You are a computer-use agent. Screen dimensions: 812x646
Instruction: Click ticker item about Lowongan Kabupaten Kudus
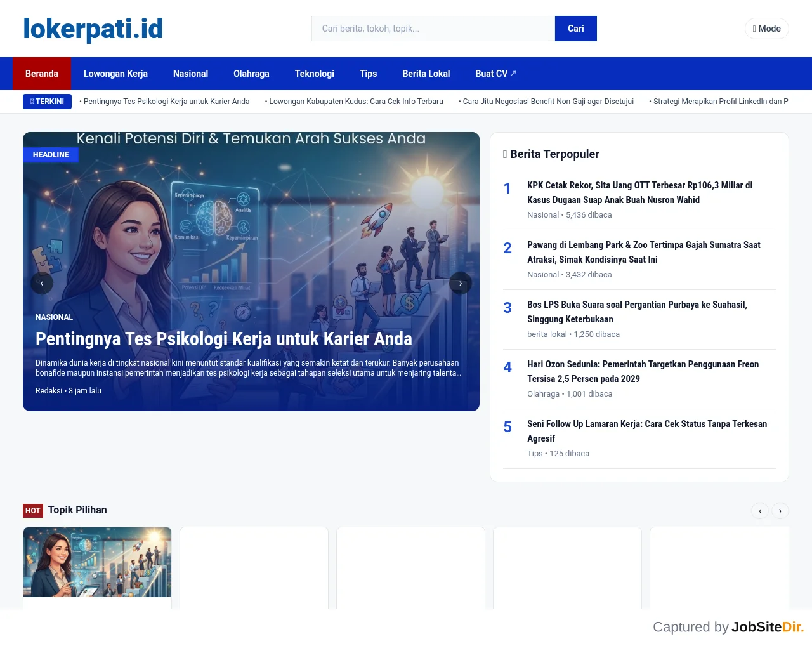[354, 102]
